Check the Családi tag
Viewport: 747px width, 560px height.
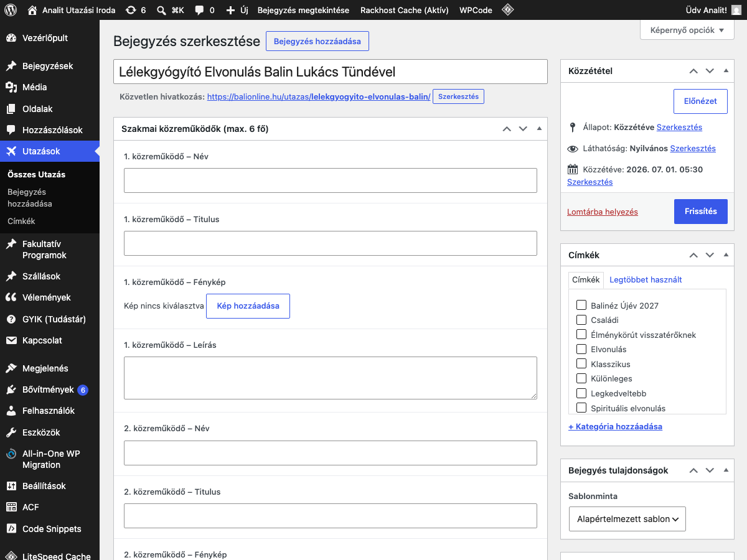pos(581,320)
